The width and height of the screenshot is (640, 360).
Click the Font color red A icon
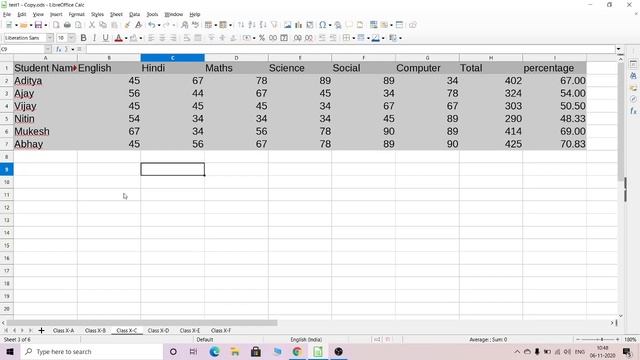coord(118,38)
